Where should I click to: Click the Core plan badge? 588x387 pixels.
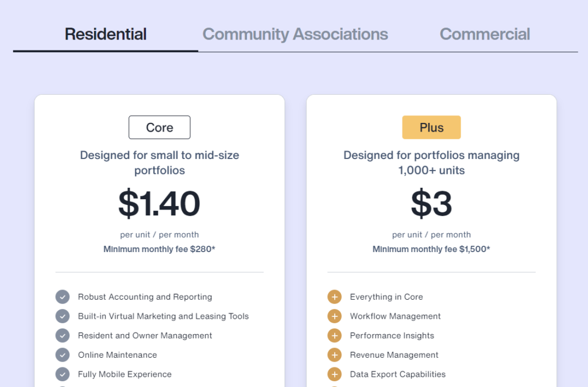point(160,127)
